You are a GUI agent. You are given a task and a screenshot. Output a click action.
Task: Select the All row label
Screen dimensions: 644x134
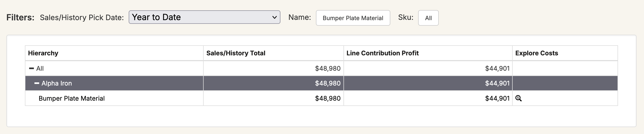[40, 68]
